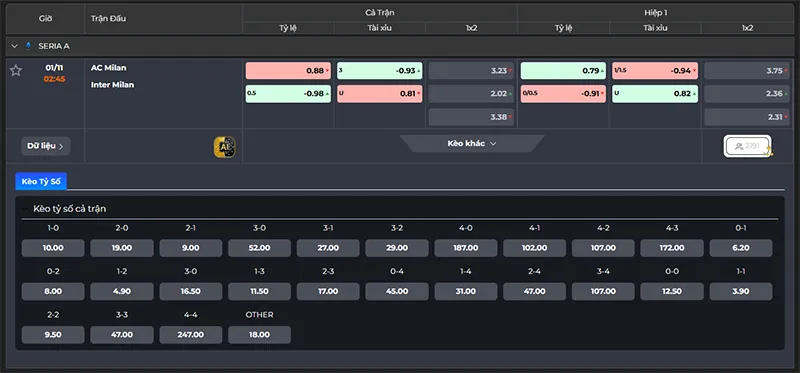
Task: Choose full-match 1x2 draw odds 3.38
Action: pos(471,117)
